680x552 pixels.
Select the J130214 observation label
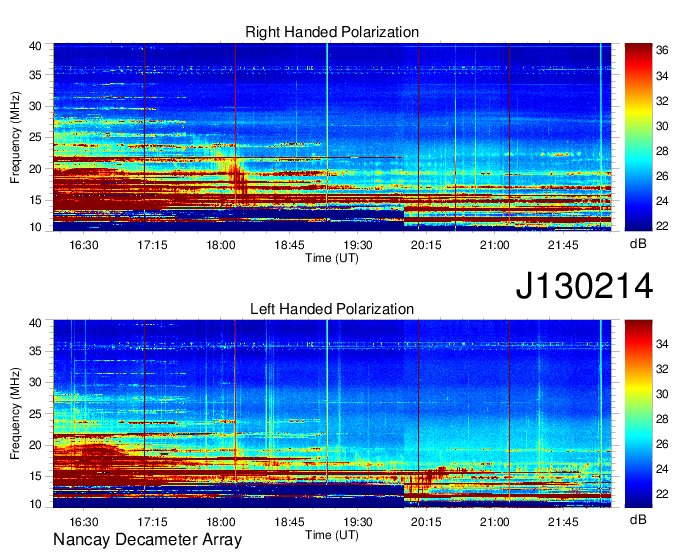(584, 286)
